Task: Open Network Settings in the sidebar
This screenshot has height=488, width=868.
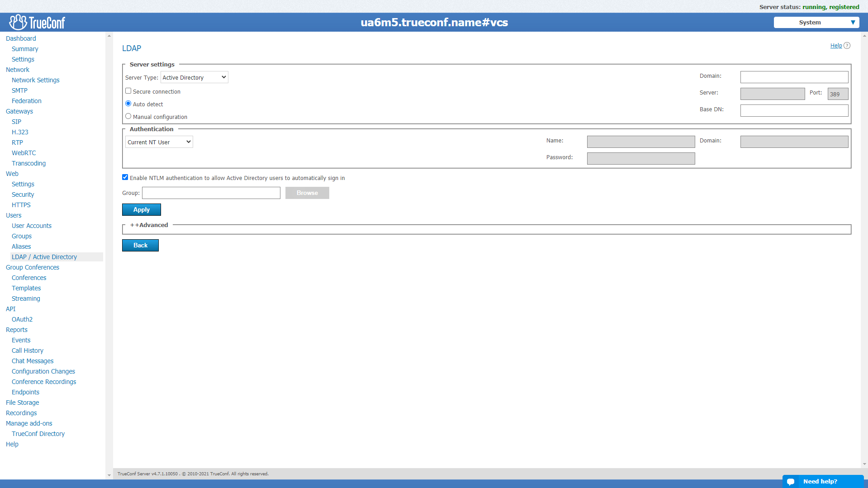Action: pyautogui.click(x=36, y=80)
